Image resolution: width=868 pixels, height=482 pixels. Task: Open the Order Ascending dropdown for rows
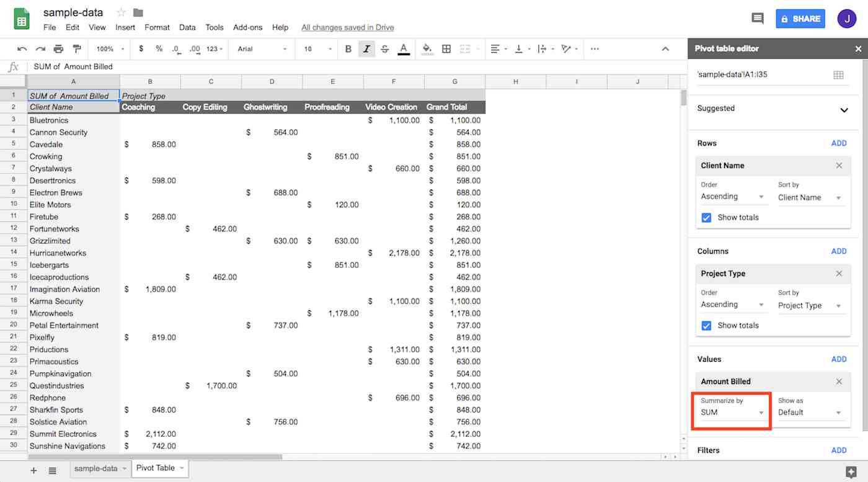click(733, 196)
